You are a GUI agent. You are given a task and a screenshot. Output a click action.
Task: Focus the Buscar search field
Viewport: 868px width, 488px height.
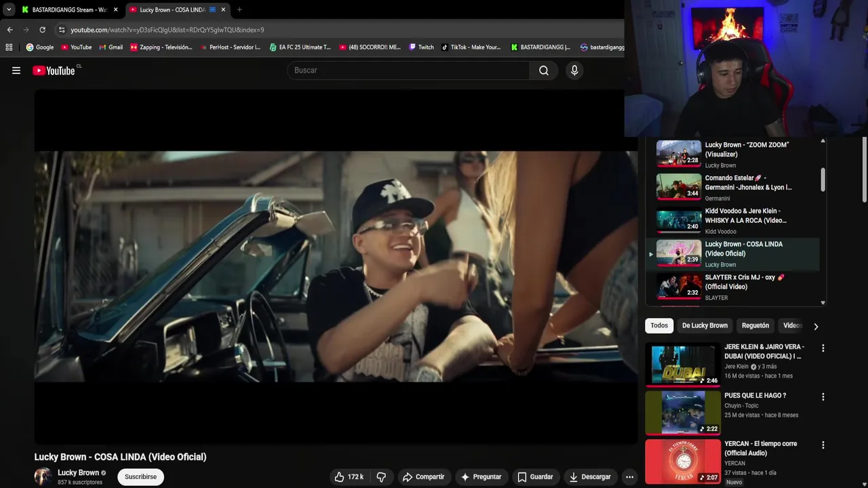tap(409, 70)
